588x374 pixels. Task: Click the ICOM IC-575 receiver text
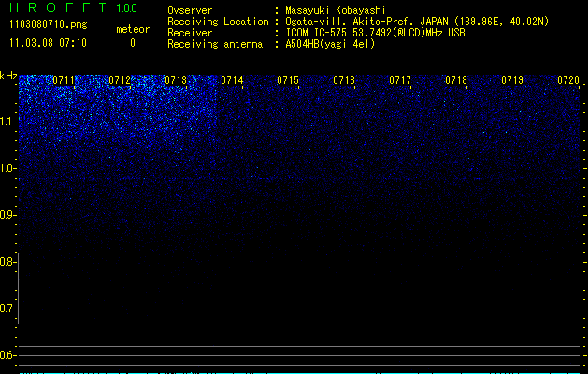point(375,33)
